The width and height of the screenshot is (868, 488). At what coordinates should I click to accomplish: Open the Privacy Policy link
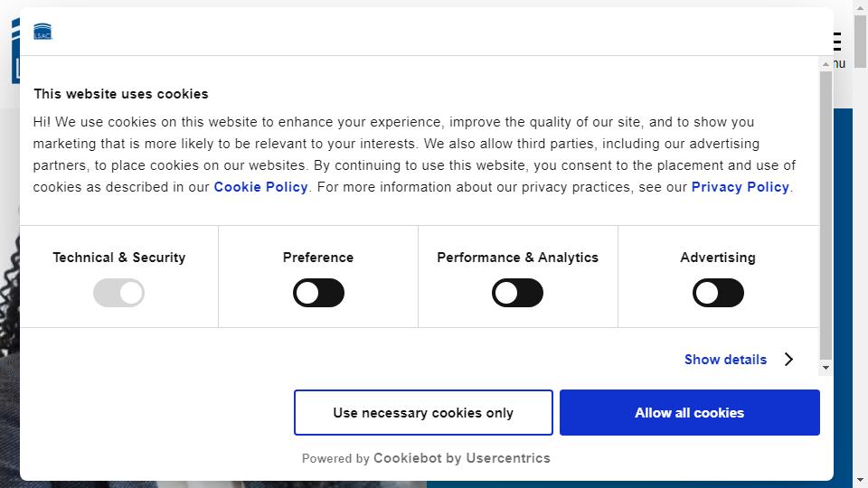[741, 187]
